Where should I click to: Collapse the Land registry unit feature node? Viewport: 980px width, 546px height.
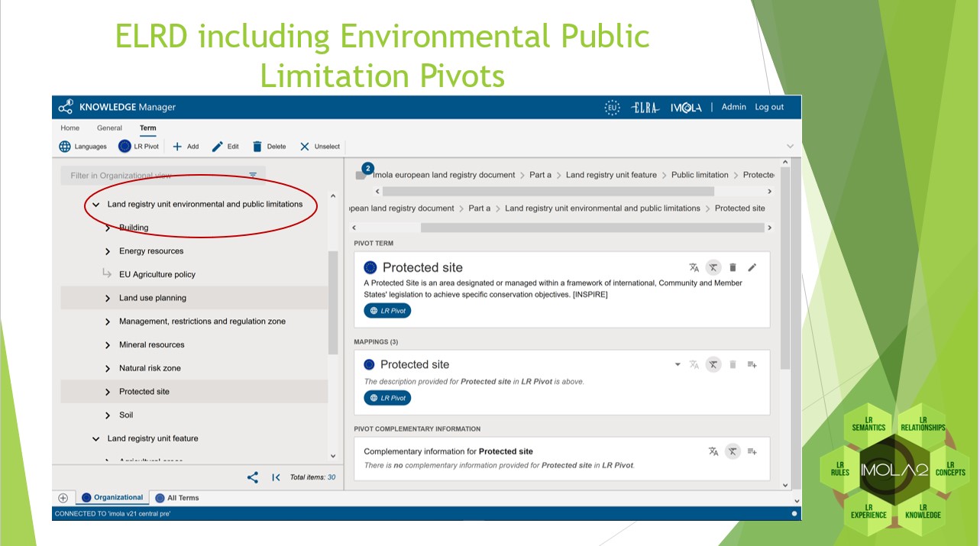pos(95,439)
